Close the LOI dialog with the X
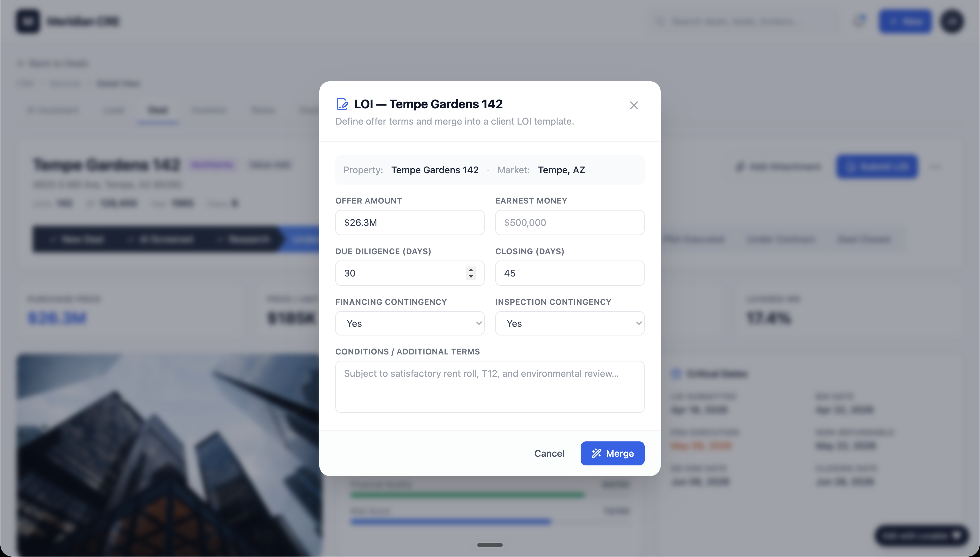This screenshot has height=557, width=980. (x=634, y=105)
